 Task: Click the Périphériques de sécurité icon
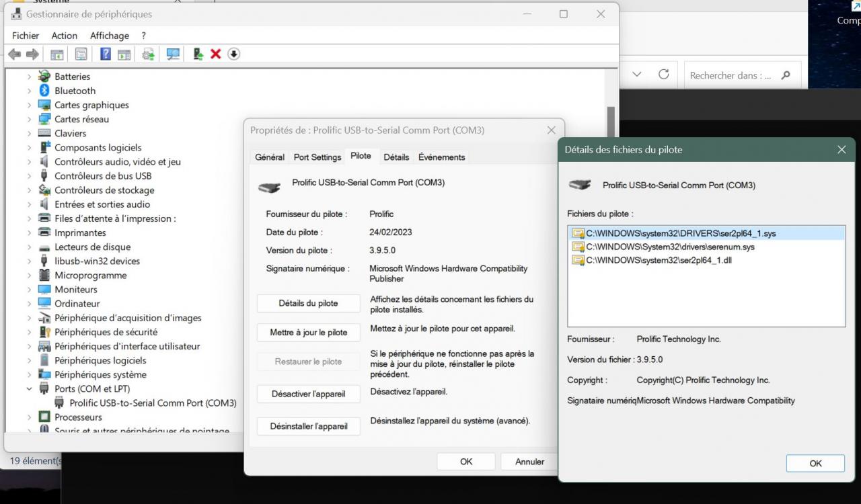coord(44,332)
